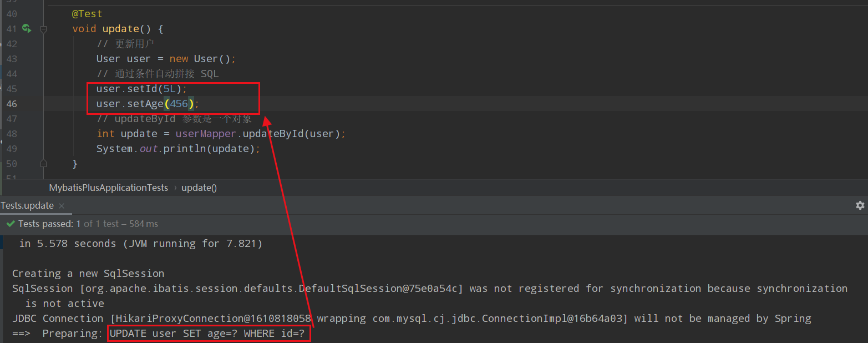The width and height of the screenshot is (868, 343).
Task: Place cursor on the 'void update() {' line
Action: [x=118, y=29]
